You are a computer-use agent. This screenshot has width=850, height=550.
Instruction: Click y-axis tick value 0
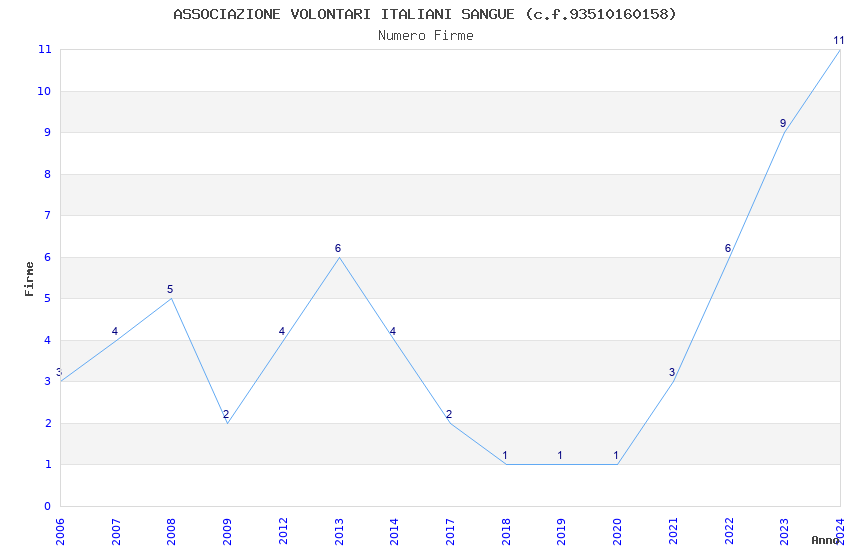(48, 506)
